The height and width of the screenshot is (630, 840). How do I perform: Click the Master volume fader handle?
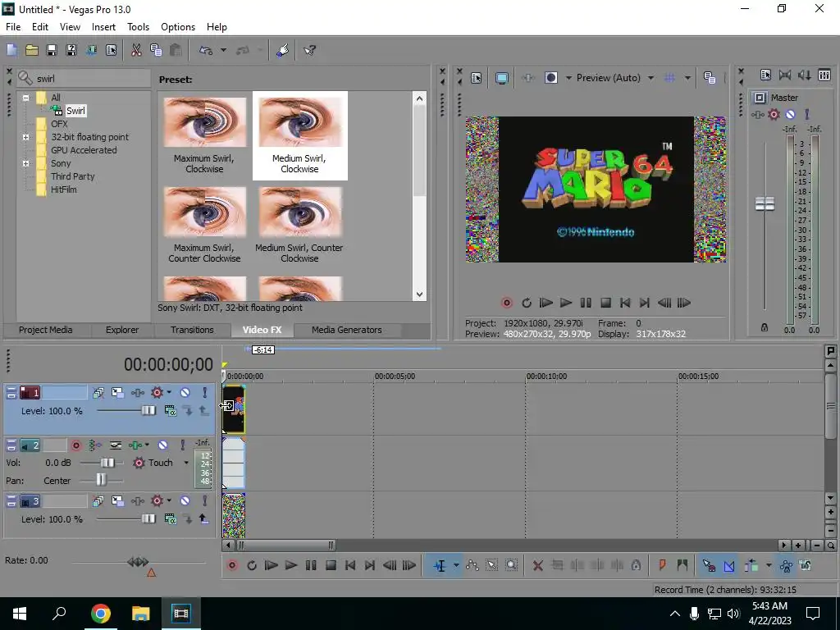765,203
